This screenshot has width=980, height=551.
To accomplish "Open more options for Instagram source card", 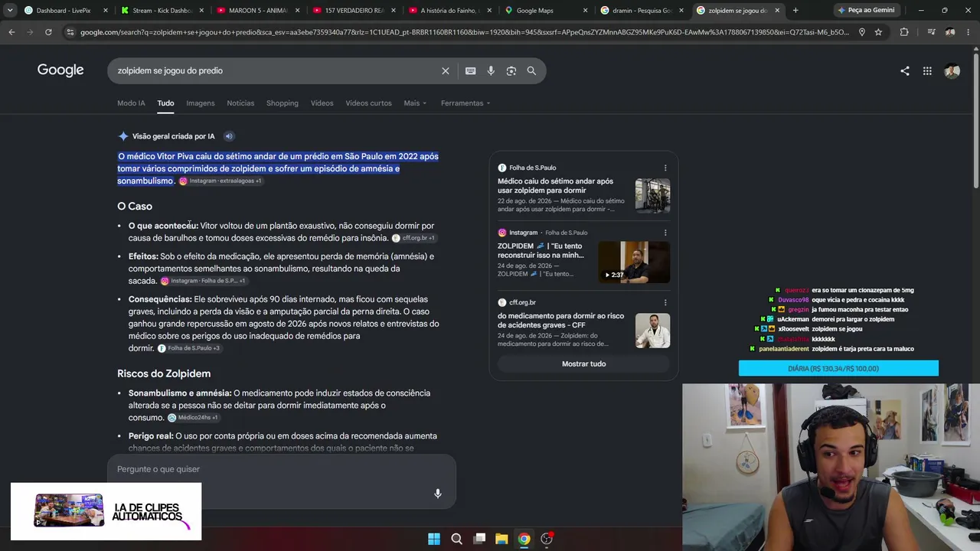I will (x=665, y=233).
